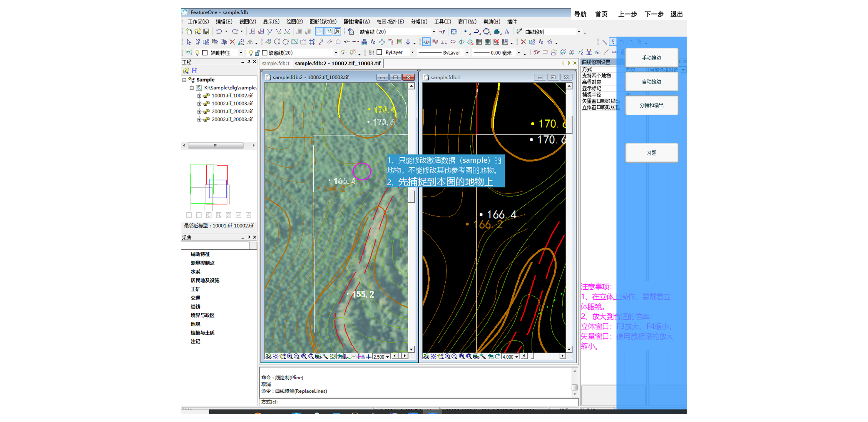The image size is (868, 422).
Task: Click the new workspace icon
Action: point(189,32)
